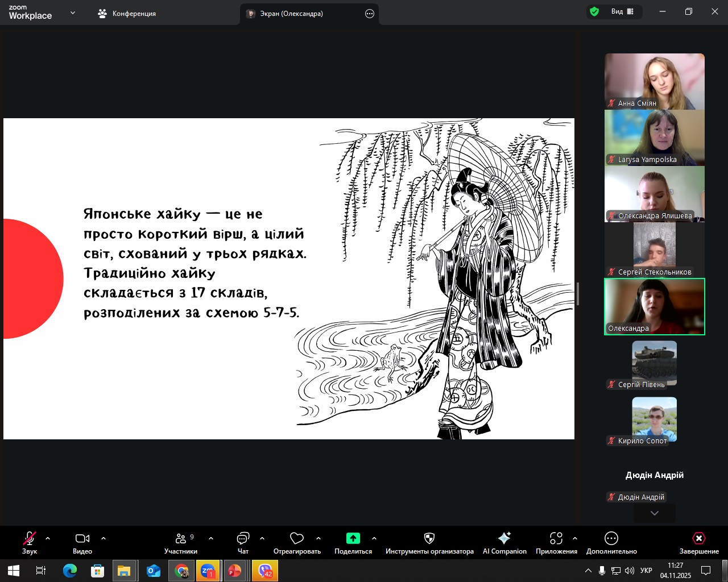728x582 pixels.
Task: Open the Чат chat panel
Action: (243, 539)
